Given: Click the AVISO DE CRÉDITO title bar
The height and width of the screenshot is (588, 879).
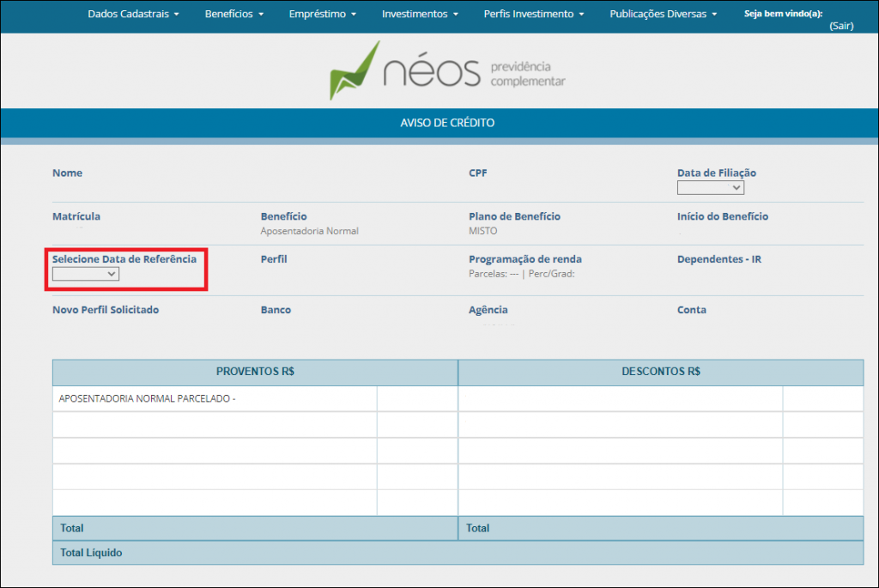Looking at the screenshot, I should (447, 123).
